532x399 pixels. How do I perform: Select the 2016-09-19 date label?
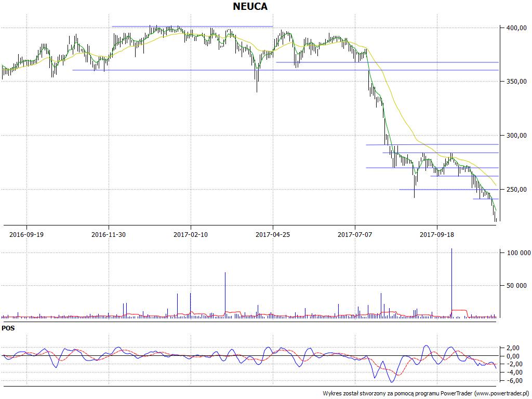[x=26, y=234]
